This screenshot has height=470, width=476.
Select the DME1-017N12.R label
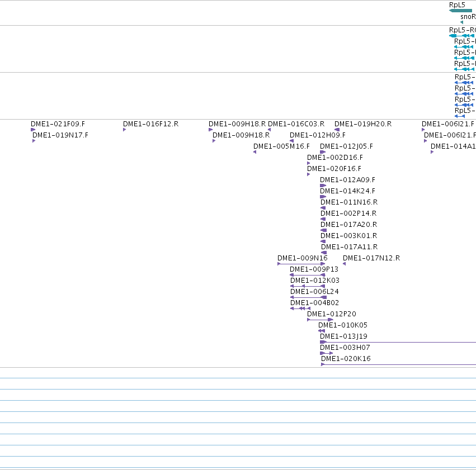[371, 258]
